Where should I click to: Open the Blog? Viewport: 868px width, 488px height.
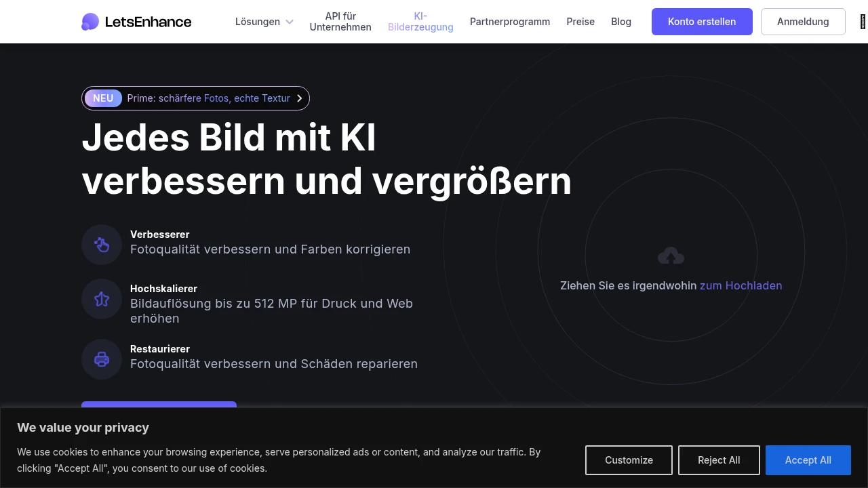(621, 22)
